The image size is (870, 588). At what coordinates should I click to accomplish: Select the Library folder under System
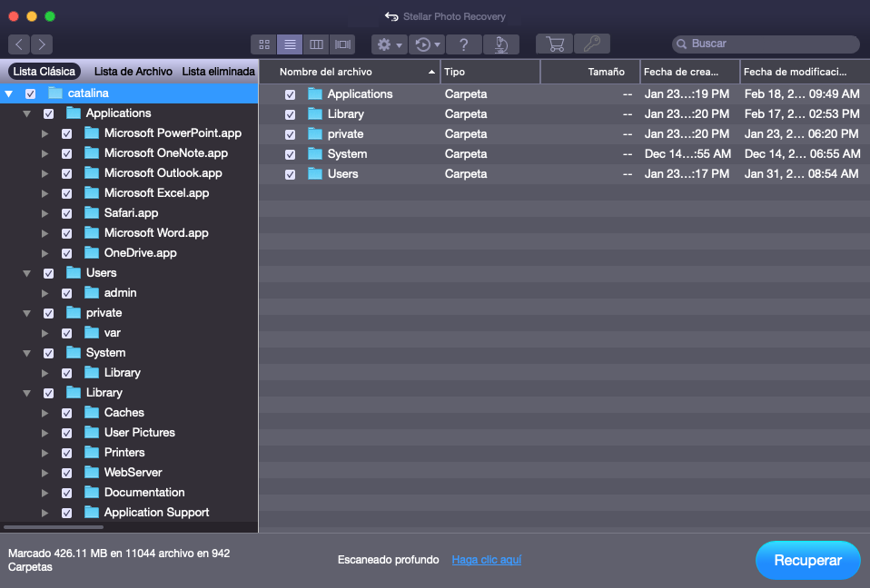(x=122, y=372)
